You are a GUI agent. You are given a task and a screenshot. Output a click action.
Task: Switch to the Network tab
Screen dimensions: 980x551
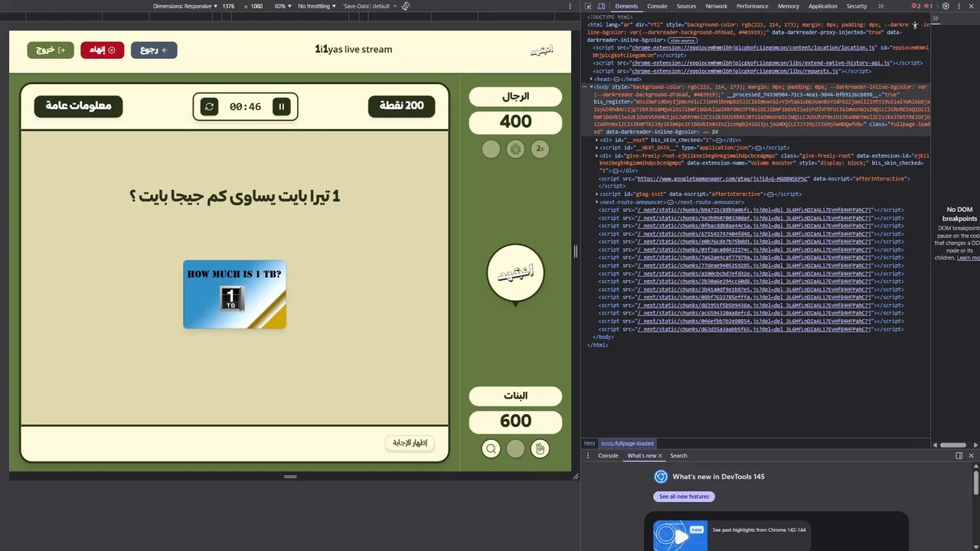[717, 6]
